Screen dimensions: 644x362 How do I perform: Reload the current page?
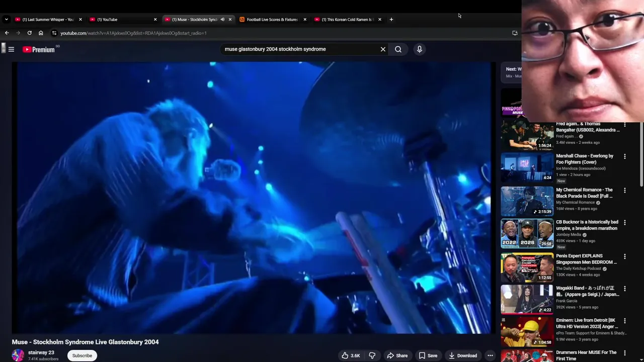point(29,33)
